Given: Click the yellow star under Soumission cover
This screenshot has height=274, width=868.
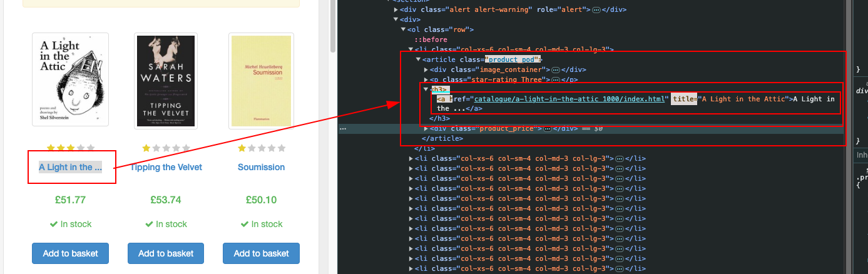Looking at the screenshot, I should 242,148.
